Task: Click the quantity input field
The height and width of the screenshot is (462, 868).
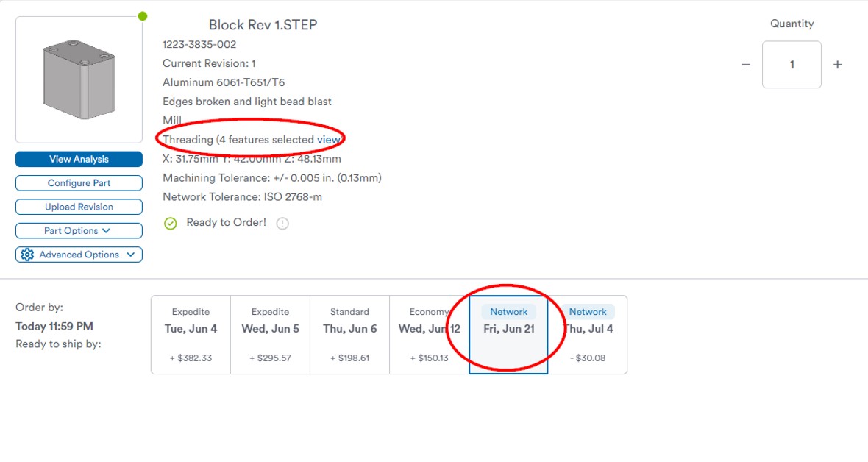Action: 791,65
